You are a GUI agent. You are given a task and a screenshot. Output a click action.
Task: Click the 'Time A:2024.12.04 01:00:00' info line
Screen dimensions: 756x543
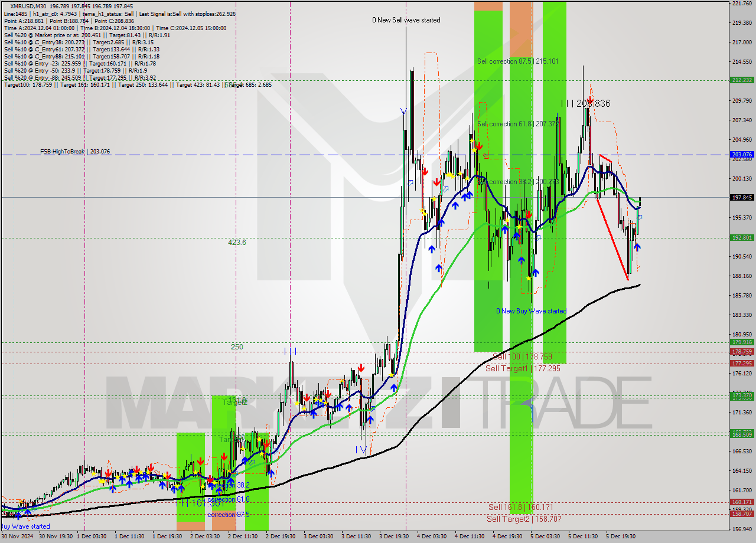click(x=40, y=28)
